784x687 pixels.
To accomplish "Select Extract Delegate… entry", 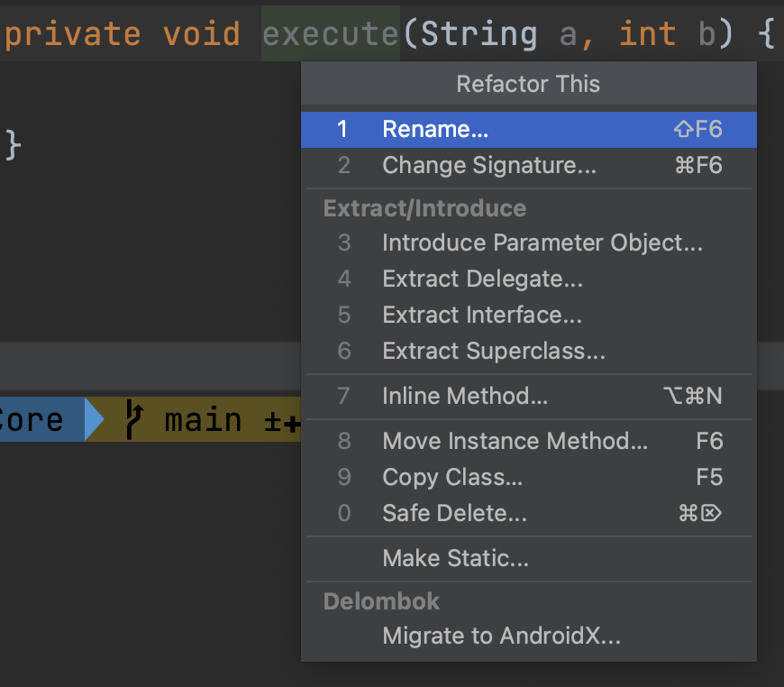I will pos(528,279).
